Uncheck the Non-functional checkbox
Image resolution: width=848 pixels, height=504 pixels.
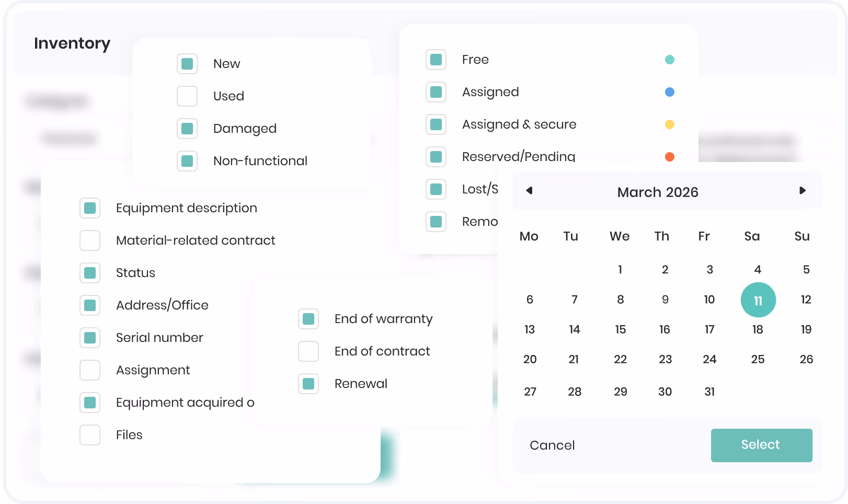click(187, 161)
